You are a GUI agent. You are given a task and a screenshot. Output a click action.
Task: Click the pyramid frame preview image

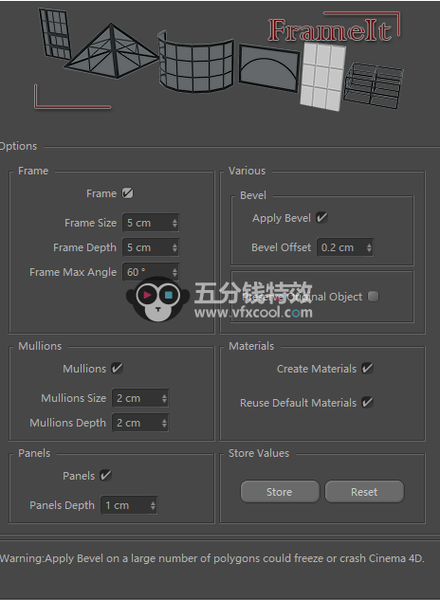coord(111,51)
